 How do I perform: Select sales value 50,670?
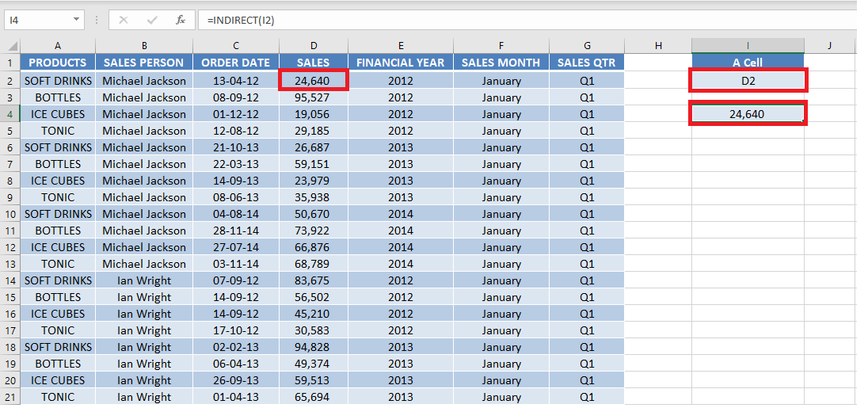(x=314, y=214)
